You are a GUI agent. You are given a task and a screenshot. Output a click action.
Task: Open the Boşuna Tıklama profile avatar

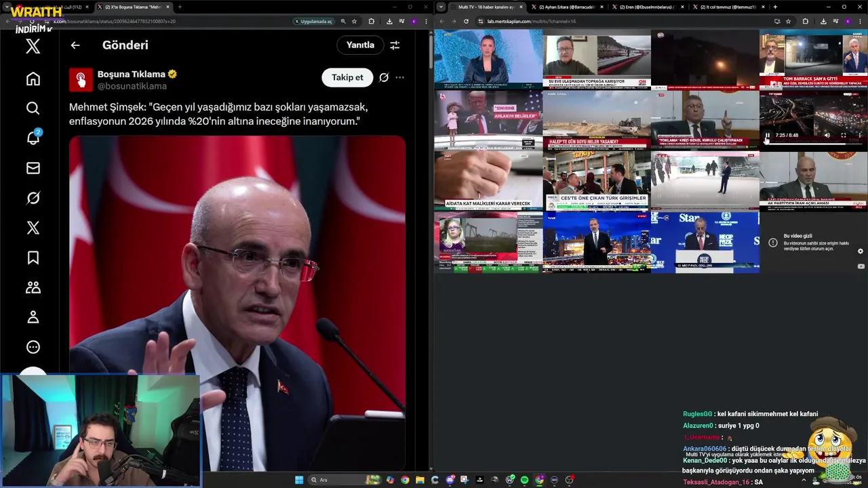tap(81, 80)
